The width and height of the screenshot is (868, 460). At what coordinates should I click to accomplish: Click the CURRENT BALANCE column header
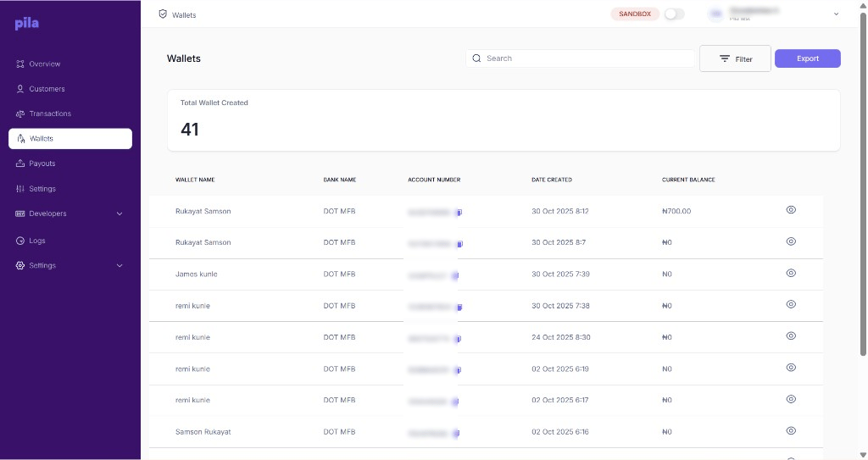click(x=688, y=180)
